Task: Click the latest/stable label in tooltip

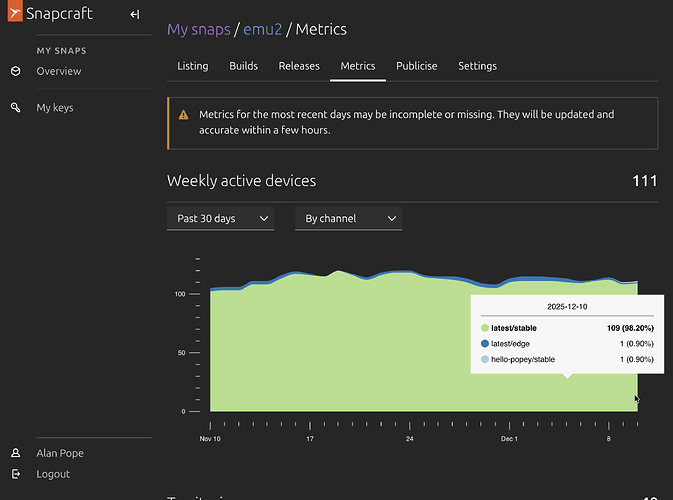Action: pyautogui.click(x=514, y=328)
